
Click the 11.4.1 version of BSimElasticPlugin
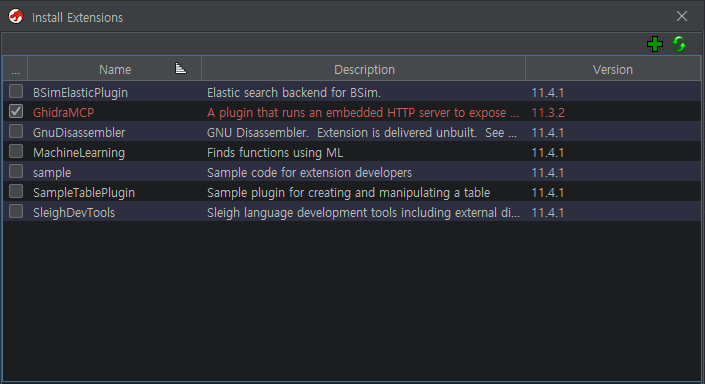click(548, 92)
